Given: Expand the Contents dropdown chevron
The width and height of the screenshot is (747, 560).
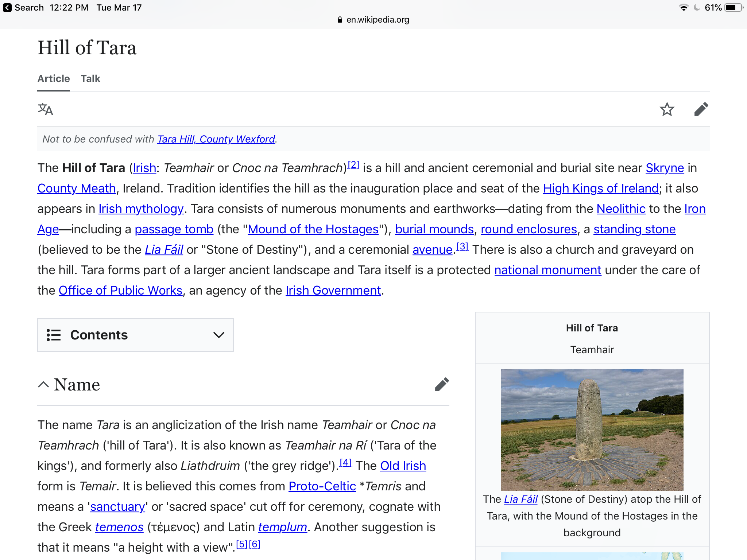Looking at the screenshot, I should tap(218, 335).
